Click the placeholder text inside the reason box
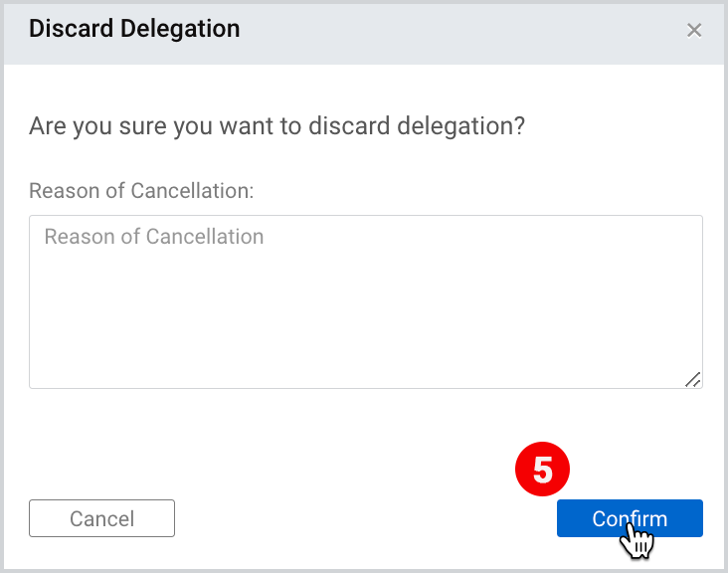Viewport: 728px width, 573px height. pyautogui.click(x=154, y=237)
